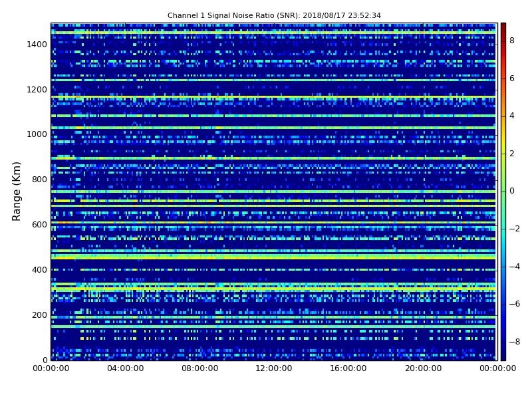Viewport: 532px width, 399px height.
Task: Click the dark red top of the colorbar
Action: click(x=503, y=27)
